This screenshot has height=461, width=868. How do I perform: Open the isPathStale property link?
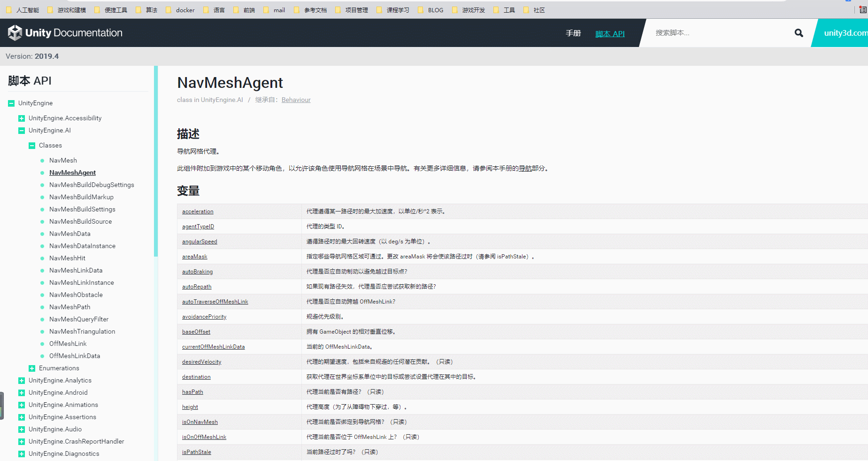tap(197, 452)
